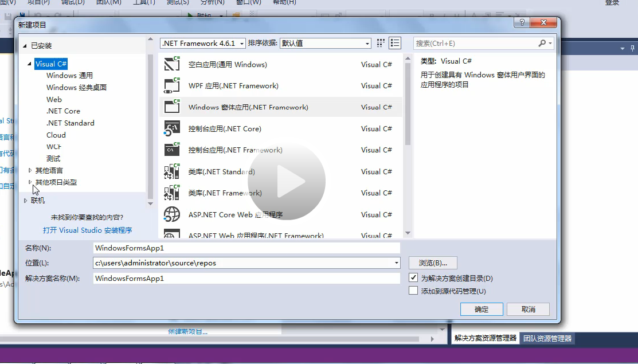Click the search magnifier icon
This screenshot has width=638, height=364.
tap(542, 43)
